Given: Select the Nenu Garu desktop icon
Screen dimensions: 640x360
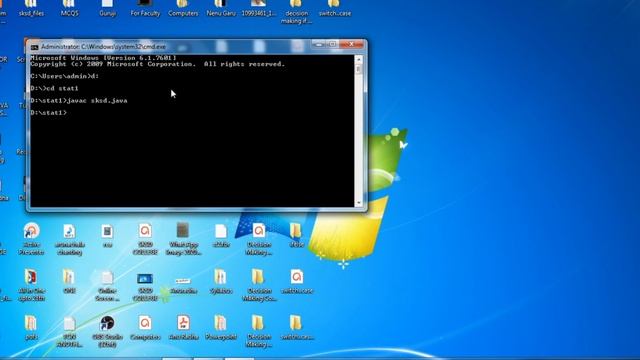Looking at the screenshot, I should click(221, 8).
